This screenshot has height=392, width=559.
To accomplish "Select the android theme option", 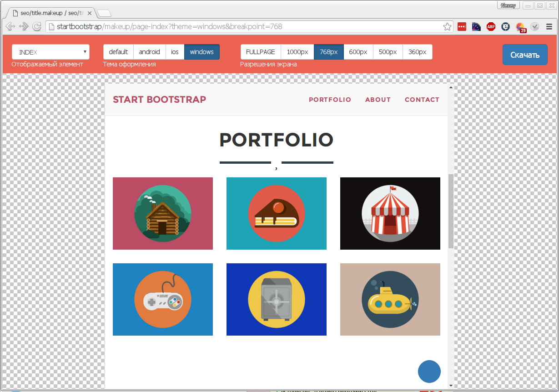I will tap(150, 52).
